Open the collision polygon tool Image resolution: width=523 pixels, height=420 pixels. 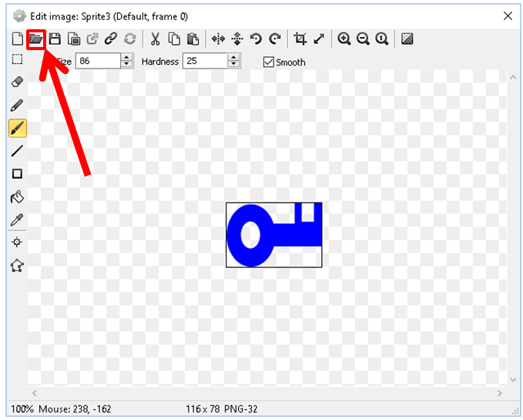click(18, 265)
